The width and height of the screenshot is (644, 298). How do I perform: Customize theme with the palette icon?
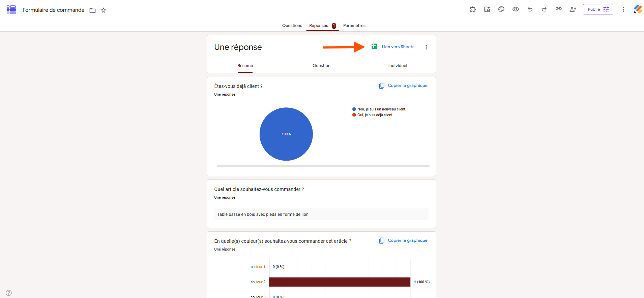[501, 9]
